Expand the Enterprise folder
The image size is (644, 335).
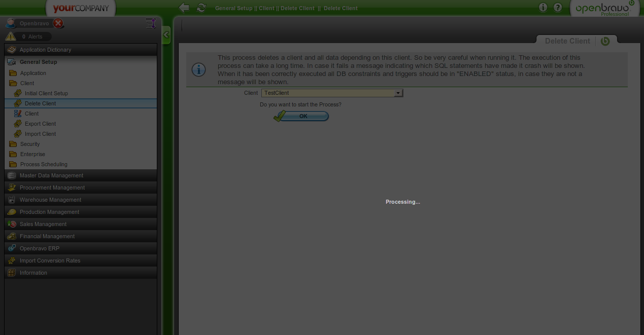32,154
